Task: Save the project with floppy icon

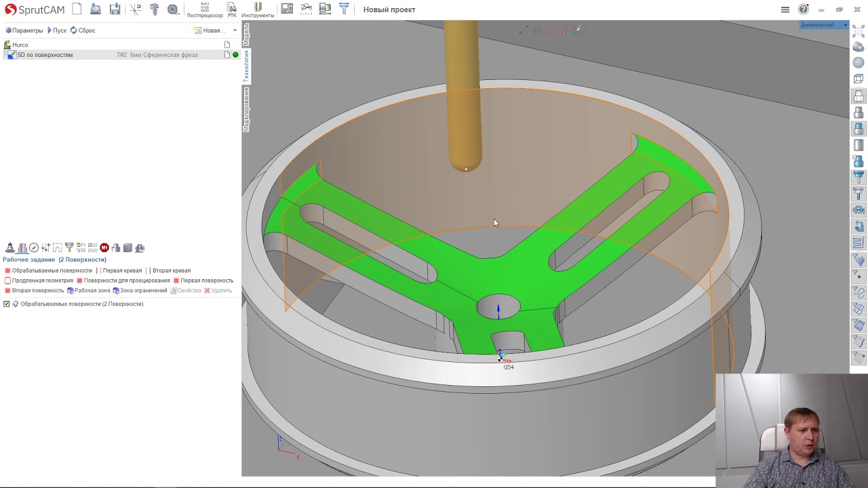Action: [x=115, y=9]
